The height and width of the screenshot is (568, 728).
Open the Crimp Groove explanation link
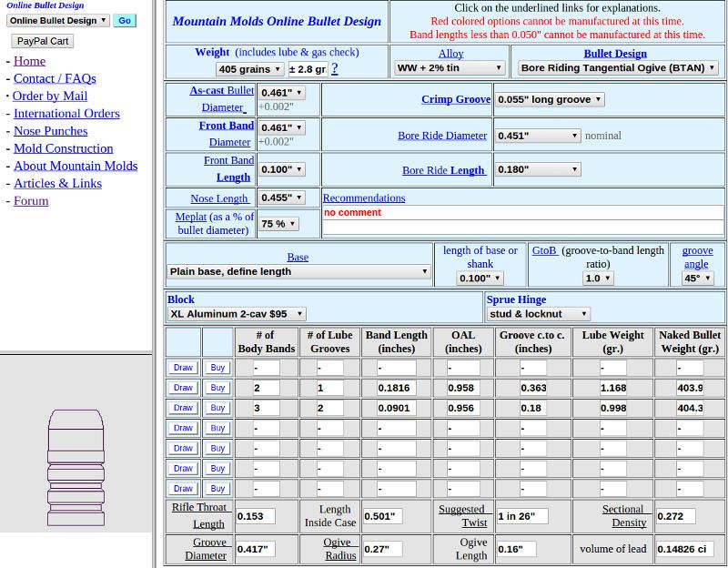(456, 99)
